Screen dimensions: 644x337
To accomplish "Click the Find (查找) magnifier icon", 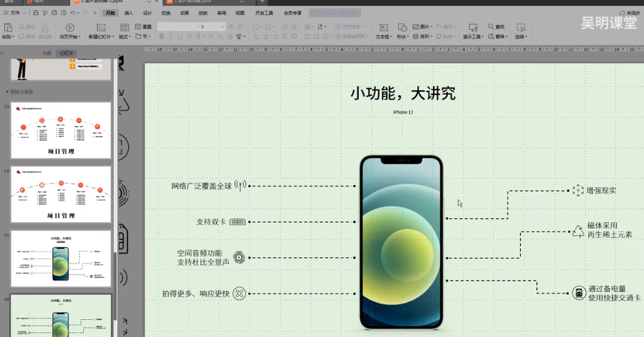I will point(491,27).
